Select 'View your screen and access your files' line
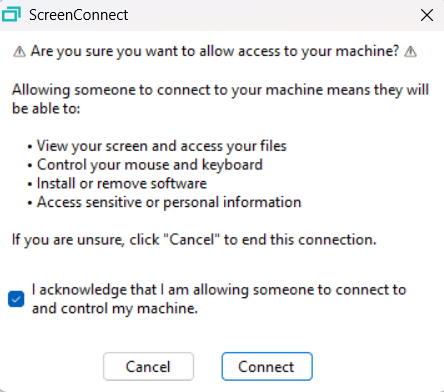Screen dimensions: 444x392 point(161,146)
